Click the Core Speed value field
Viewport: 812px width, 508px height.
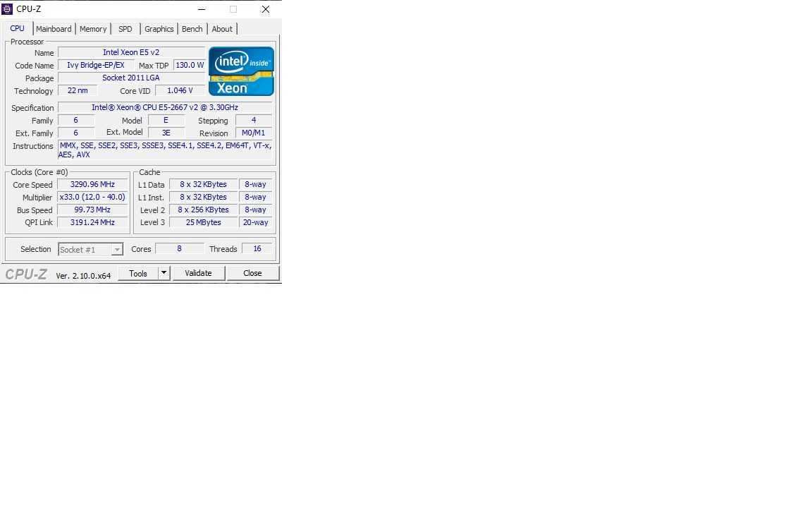pyautogui.click(x=93, y=185)
